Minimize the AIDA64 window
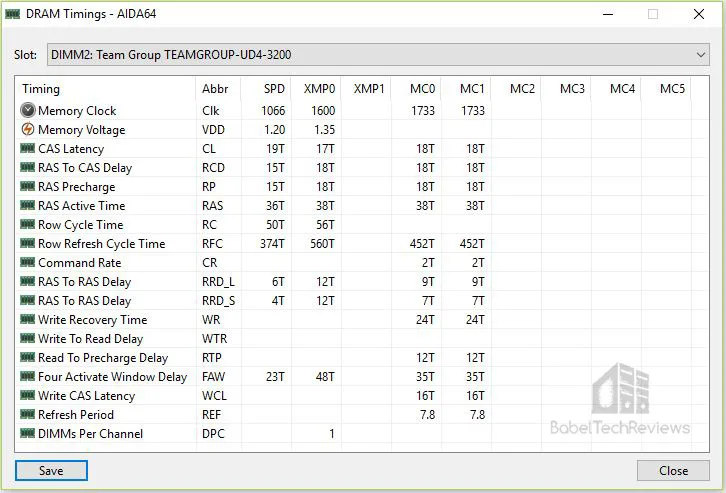 (x=608, y=14)
